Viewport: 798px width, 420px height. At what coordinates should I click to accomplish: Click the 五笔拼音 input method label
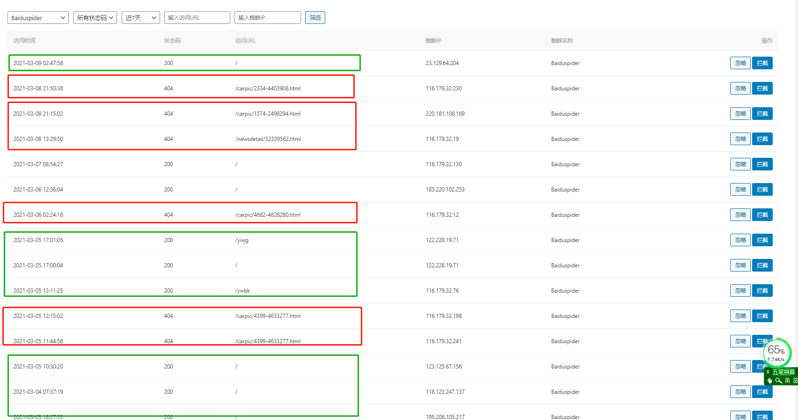pyautogui.click(x=785, y=372)
